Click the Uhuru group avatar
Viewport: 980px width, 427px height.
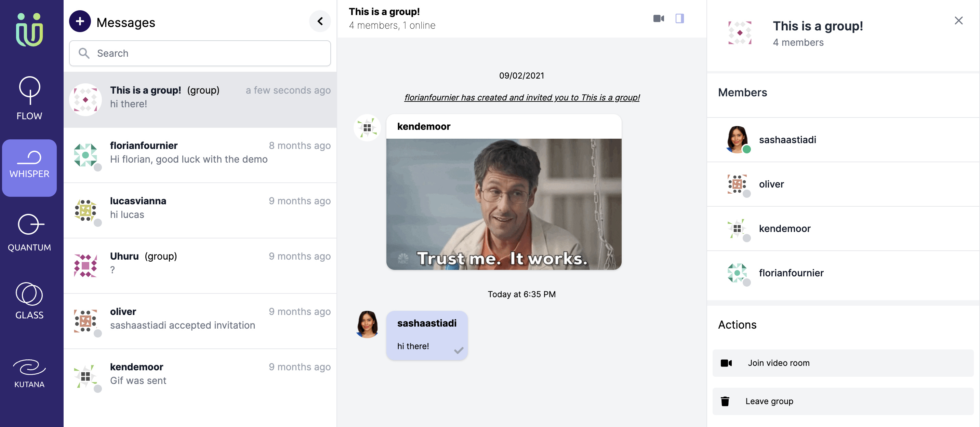pos(85,265)
